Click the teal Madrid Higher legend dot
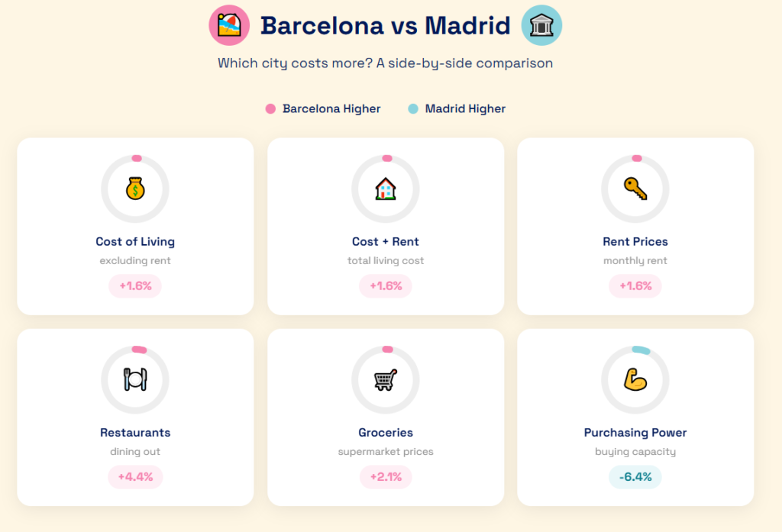This screenshot has height=532, width=782. pos(413,109)
